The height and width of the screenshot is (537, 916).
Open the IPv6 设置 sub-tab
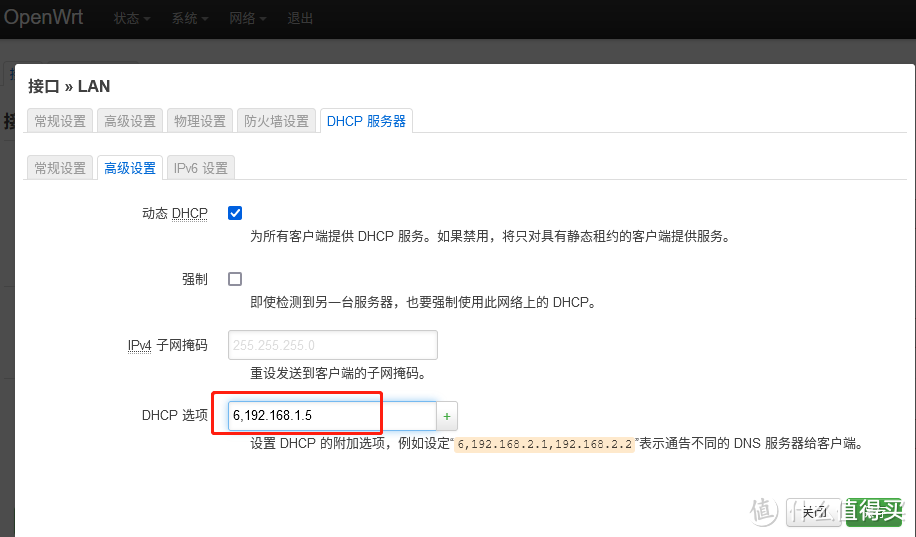point(200,168)
